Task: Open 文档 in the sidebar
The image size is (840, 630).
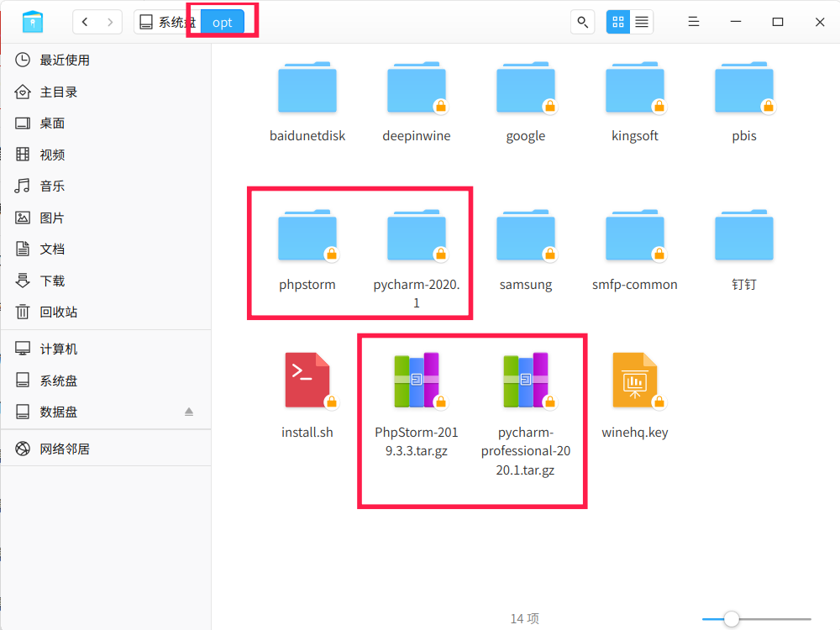Action: click(106, 249)
